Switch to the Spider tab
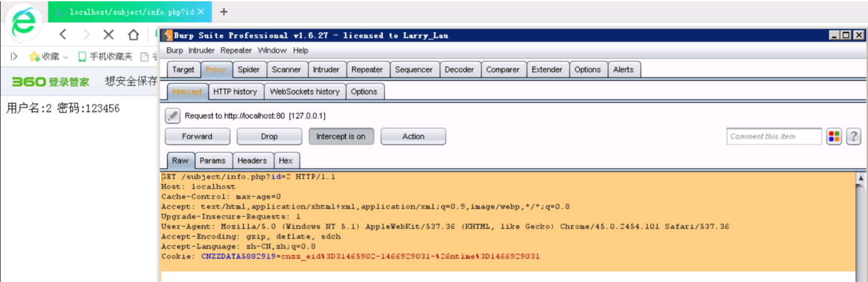The width and height of the screenshot is (868, 282). [x=249, y=70]
